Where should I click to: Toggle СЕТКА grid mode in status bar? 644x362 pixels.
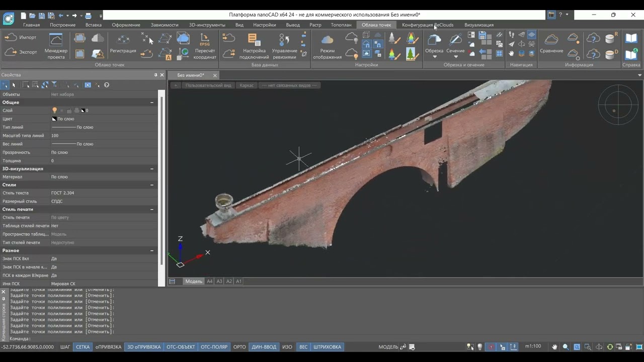(x=83, y=347)
